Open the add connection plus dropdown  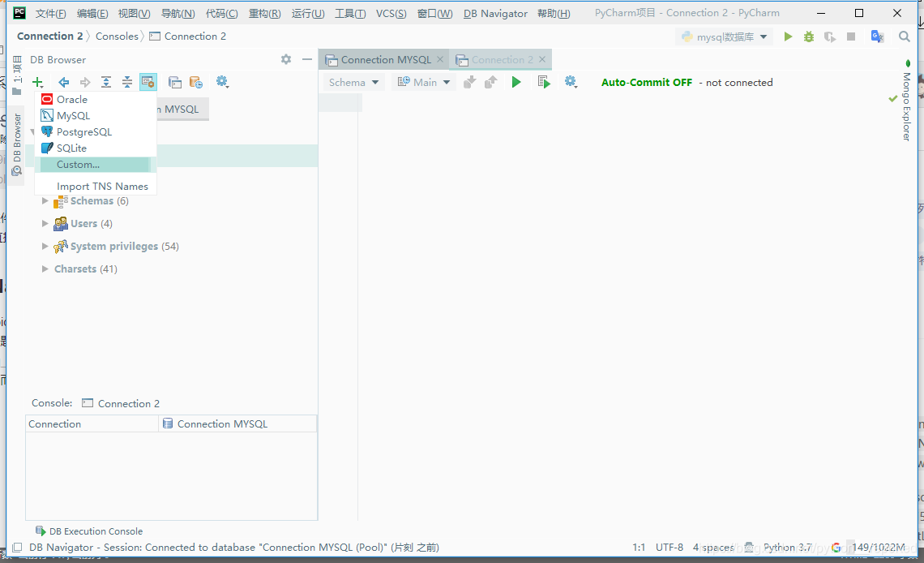pyautogui.click(x=38, y=82)
